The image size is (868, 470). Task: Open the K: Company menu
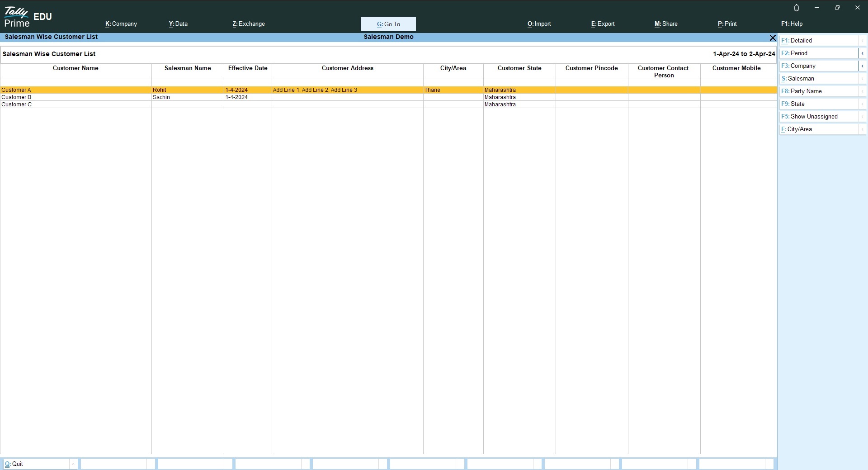pos(121,24)
